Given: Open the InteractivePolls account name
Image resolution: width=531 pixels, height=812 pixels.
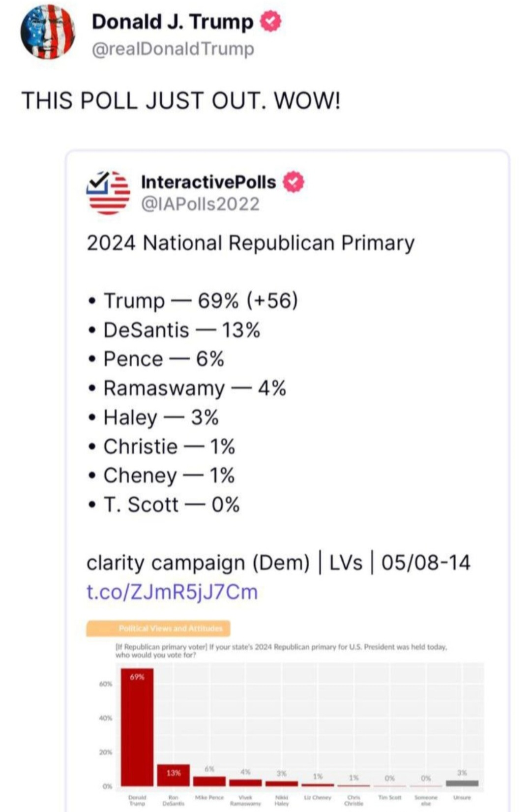Looking at the screenshot, I should (x=208, y=182).
